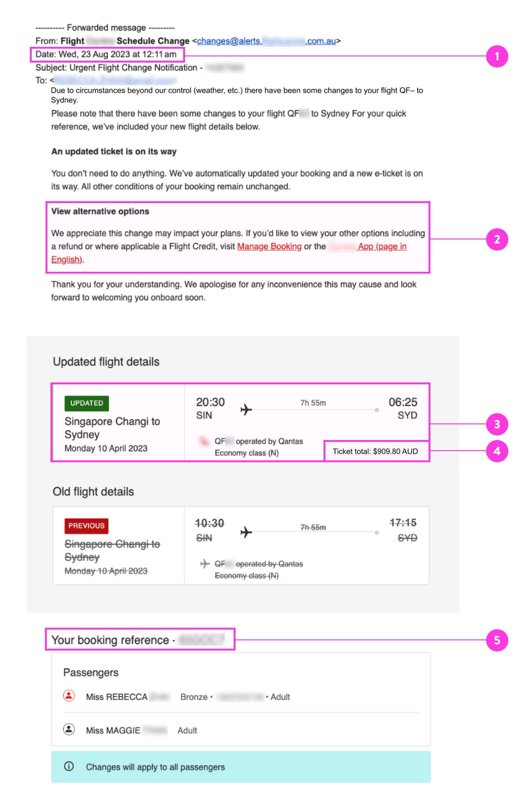Click the airplane icon beside struck-through 10:30
The height and width of the screenshot is (812, 528).
[246, 532]
